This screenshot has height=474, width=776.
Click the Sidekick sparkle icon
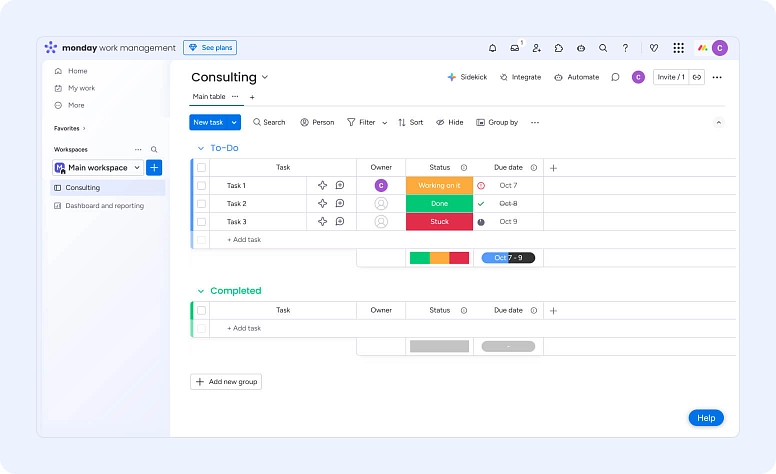coord(452,77)
